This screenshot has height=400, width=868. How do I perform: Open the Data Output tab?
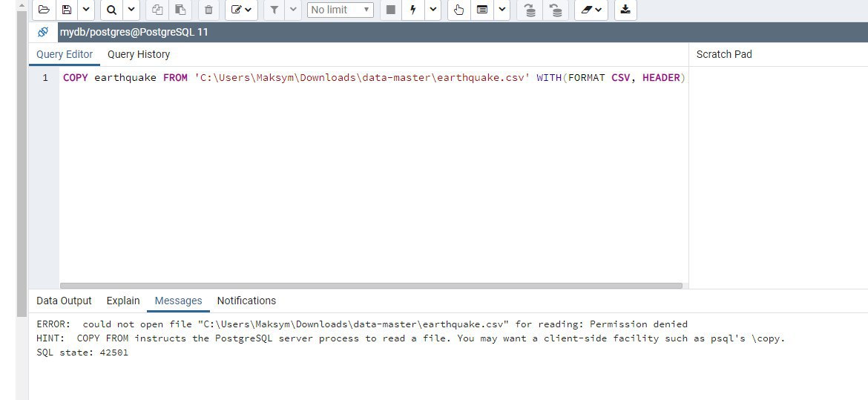pyautogui.click(x=64, y=301)
